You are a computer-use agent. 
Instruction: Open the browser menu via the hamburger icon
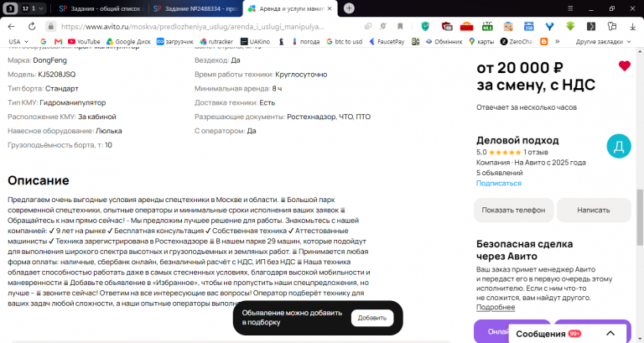(x=570, y=8)
